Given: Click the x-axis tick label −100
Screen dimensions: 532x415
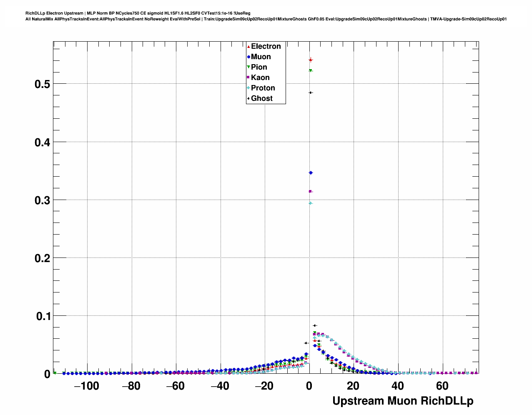Looking at the screenshot, I should (86, 386).
